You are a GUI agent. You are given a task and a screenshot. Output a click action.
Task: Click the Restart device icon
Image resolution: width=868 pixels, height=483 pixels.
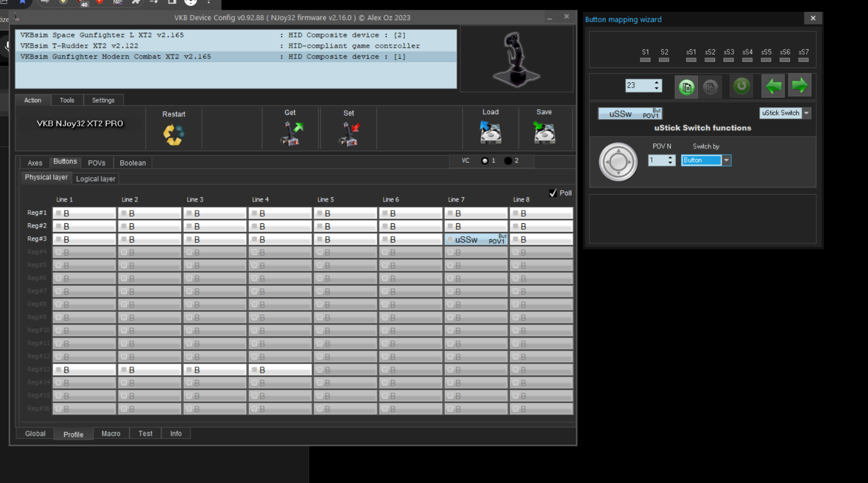coord(173,134)
